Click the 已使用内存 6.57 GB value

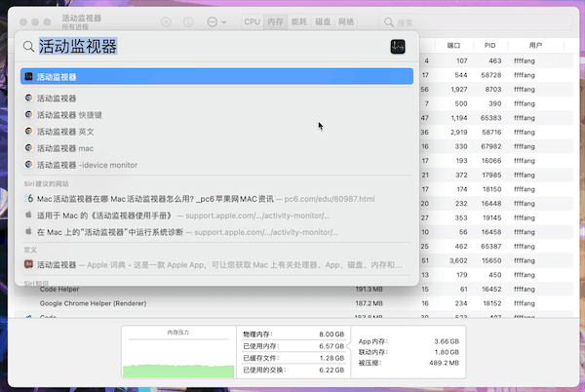(331, 346)
